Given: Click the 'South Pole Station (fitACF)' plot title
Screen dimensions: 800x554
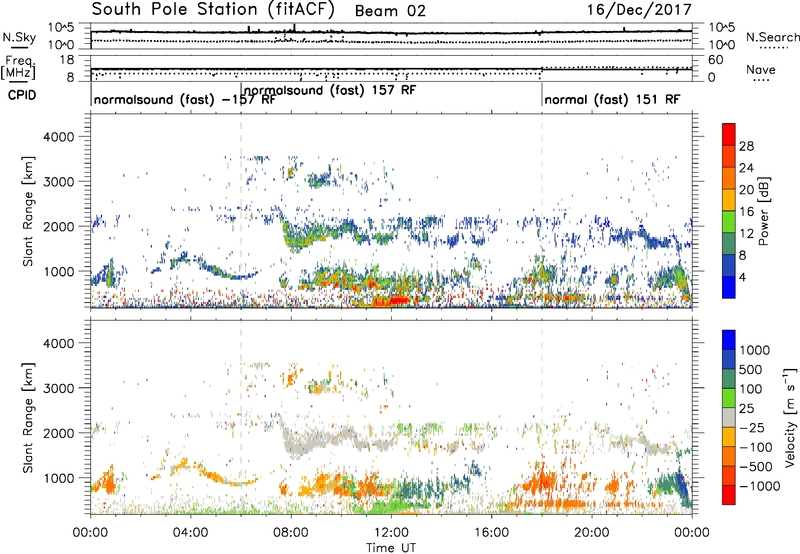Looking at the screenshot, I should [213, 9].
